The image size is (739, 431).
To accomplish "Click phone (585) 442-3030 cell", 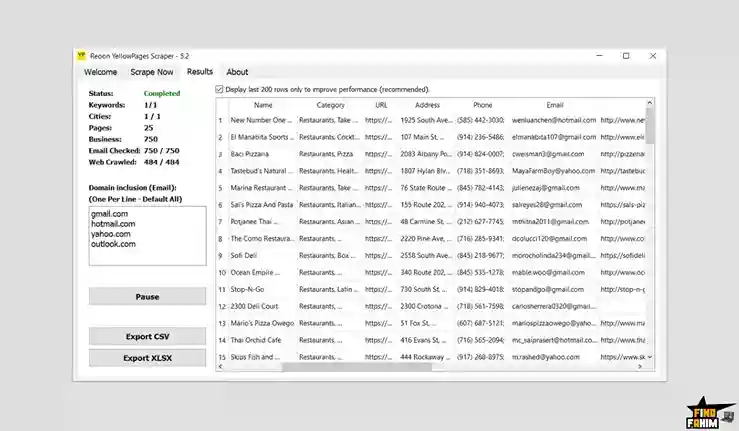I will coord(481,120).
